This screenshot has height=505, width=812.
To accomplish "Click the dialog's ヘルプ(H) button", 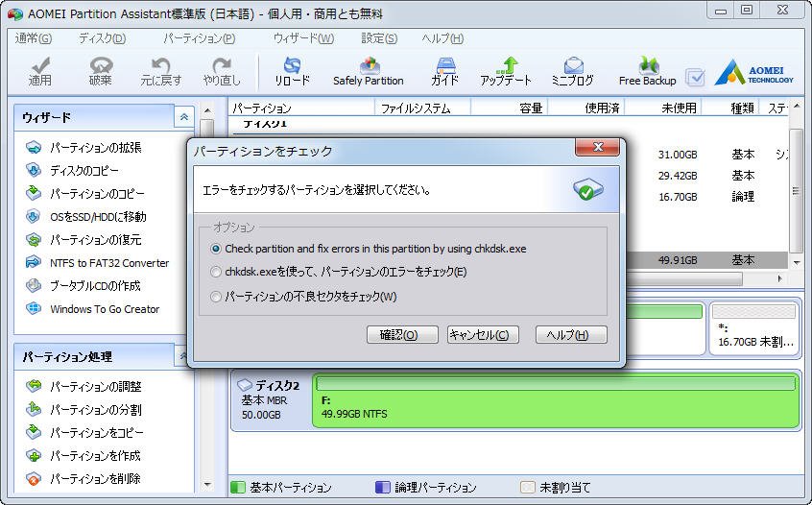I will point(571,335).
